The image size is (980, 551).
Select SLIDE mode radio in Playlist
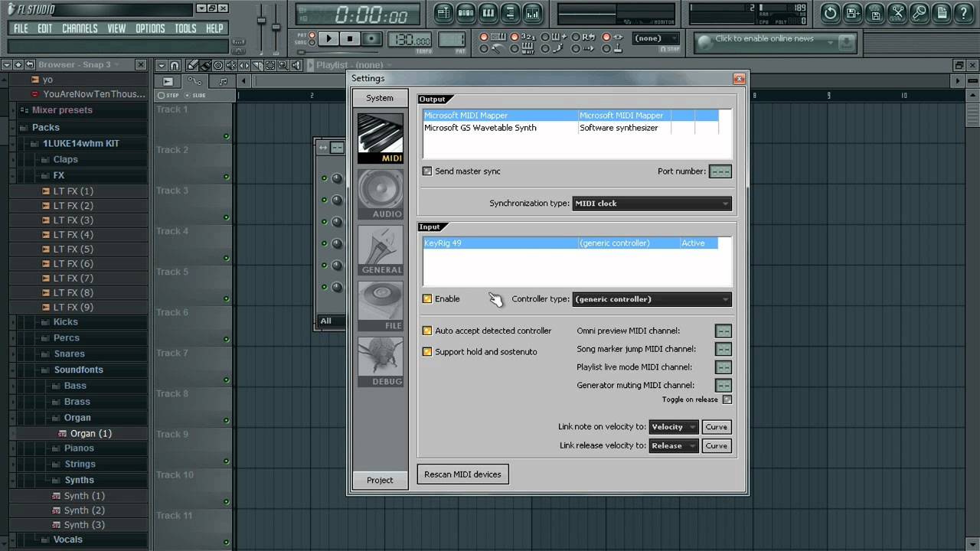[x=188, y=96]
